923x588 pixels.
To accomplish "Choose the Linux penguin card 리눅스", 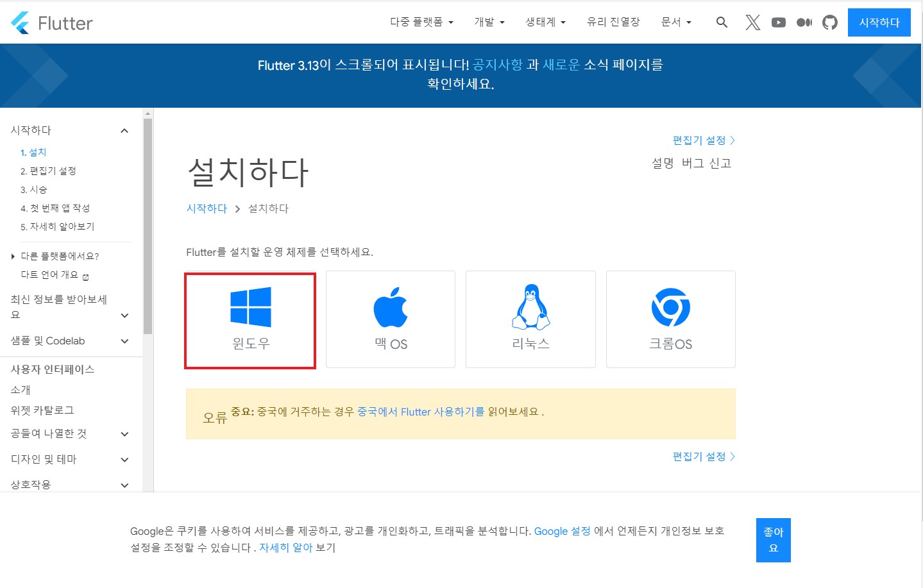I will click(530, 319).
